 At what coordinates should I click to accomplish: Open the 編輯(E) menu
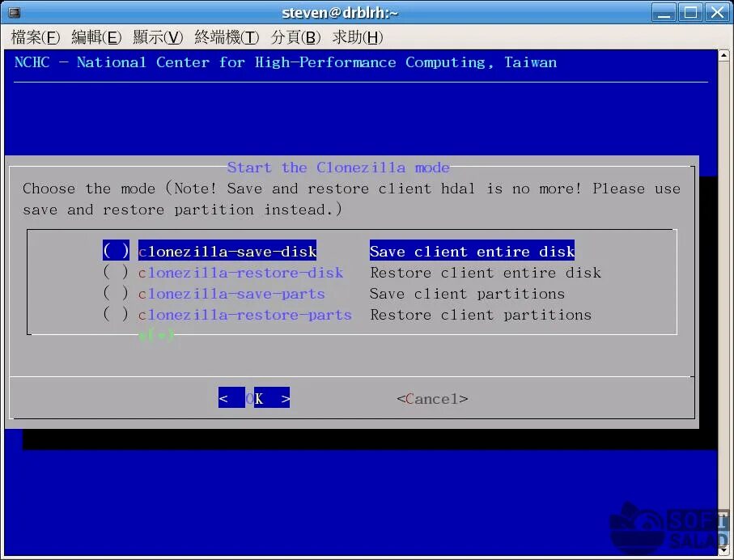tap(96, 37)
